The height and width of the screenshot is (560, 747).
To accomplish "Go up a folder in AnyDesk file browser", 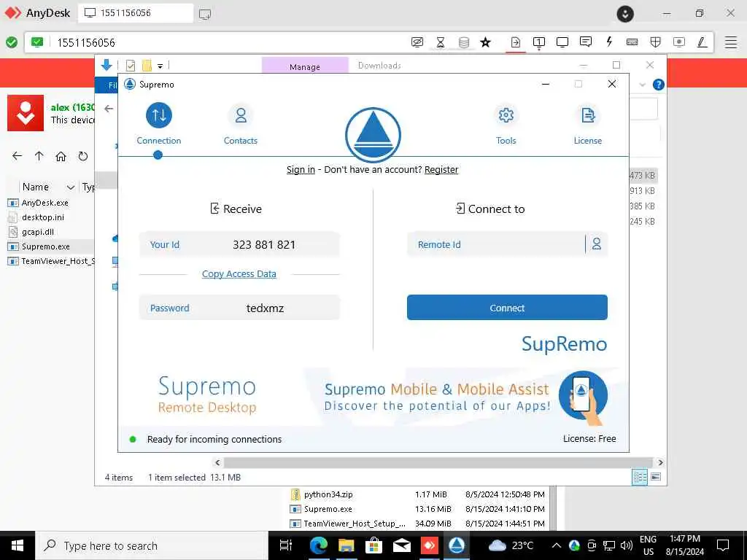I will [39, 156].
